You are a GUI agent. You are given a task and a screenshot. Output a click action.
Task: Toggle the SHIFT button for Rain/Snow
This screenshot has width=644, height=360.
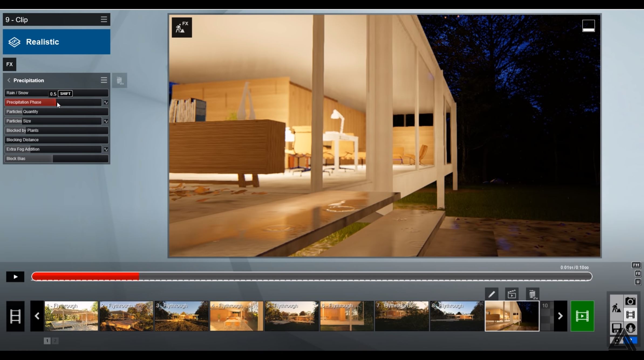point(64,93)
